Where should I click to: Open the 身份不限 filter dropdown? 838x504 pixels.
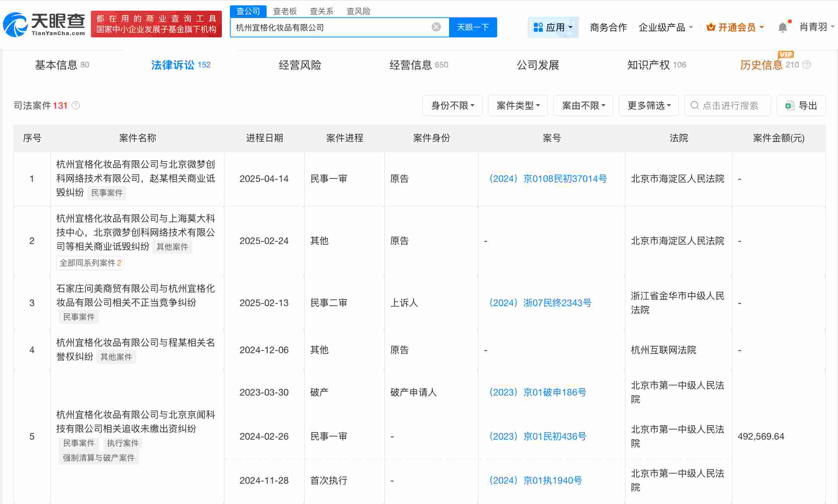[452, 105]
